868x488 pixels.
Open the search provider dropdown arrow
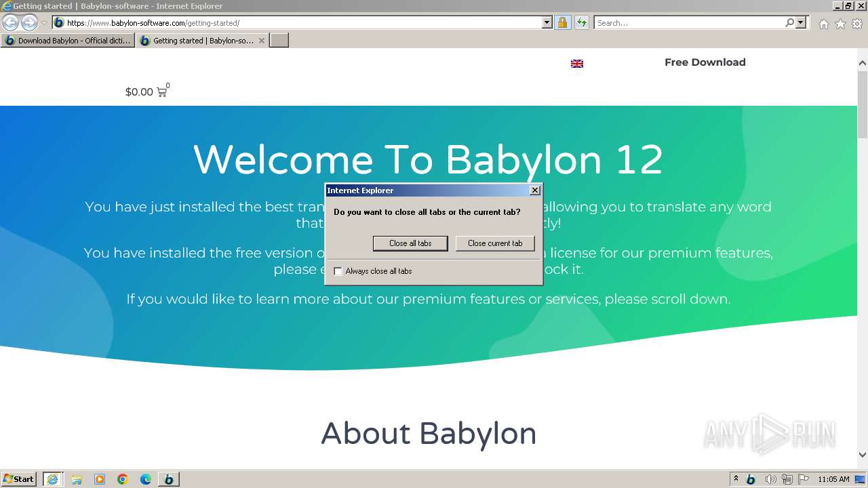(x=801, y=22)
